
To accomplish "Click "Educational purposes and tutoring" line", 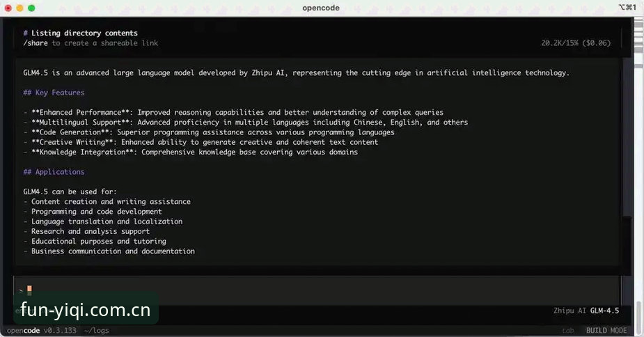I will coord(95,241).
